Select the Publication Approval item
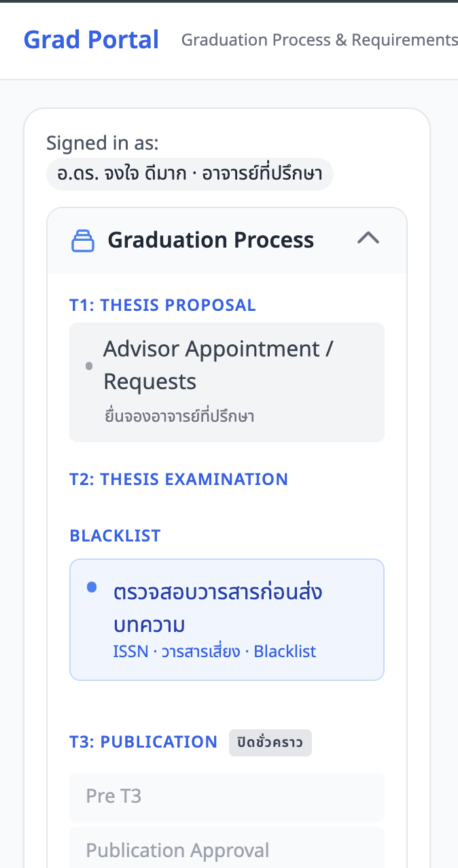Viewport: 458px width, 868px height. (x=226, y=850)
